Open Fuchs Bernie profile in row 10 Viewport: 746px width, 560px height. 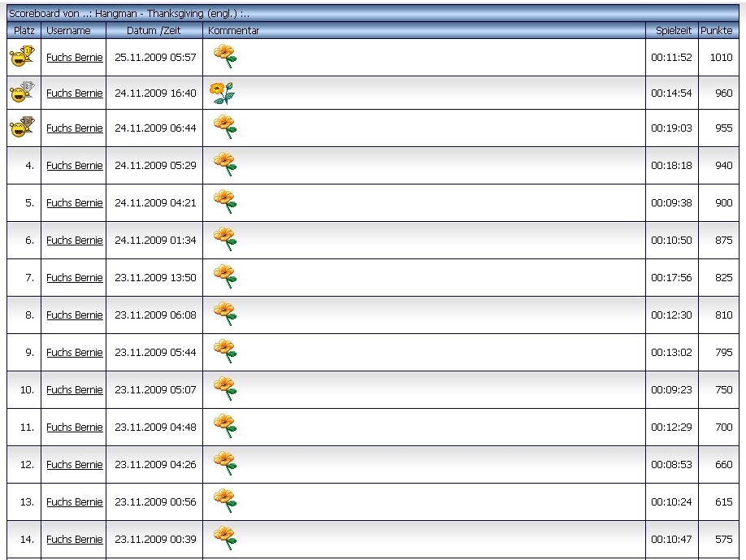[75, 389]
